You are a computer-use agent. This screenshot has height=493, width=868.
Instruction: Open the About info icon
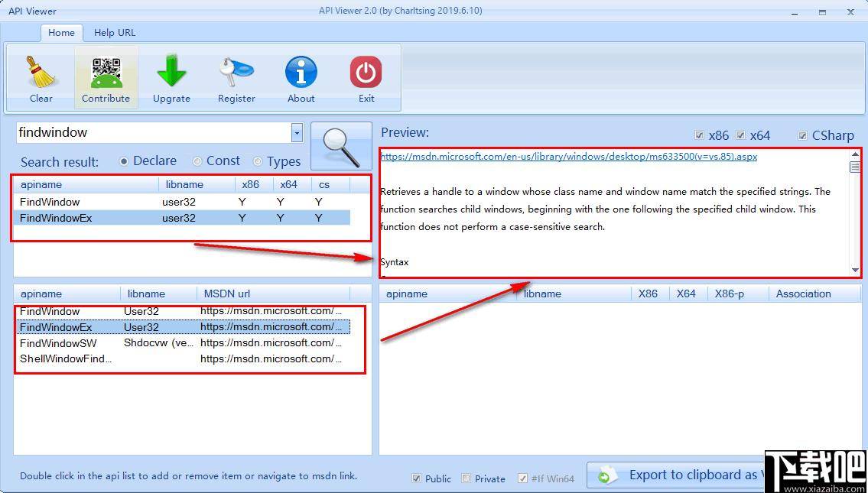(301, 72)
